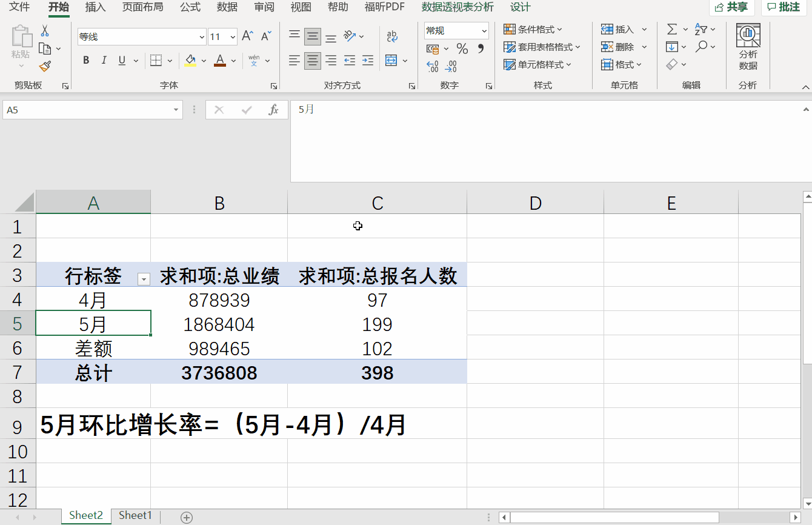Screen dimensions: 812x525
Task: Open the 数据透视表分析 tab
Action: tap(458, 7)
